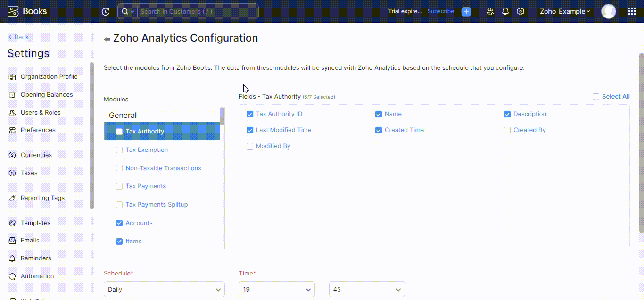Click the Back link above Settings
Image resolution: width=644 pixels, height=300 pixels.
tap(18, 36)
